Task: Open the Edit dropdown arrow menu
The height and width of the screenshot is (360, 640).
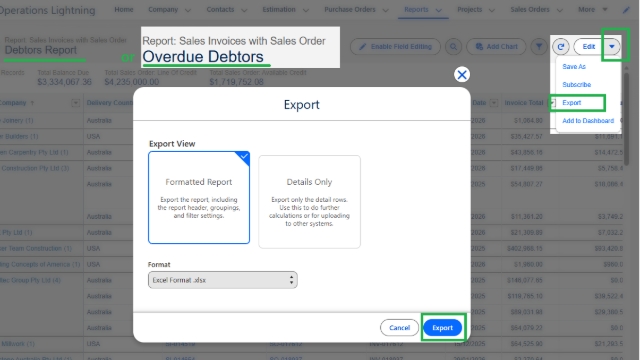Action: 612,47
